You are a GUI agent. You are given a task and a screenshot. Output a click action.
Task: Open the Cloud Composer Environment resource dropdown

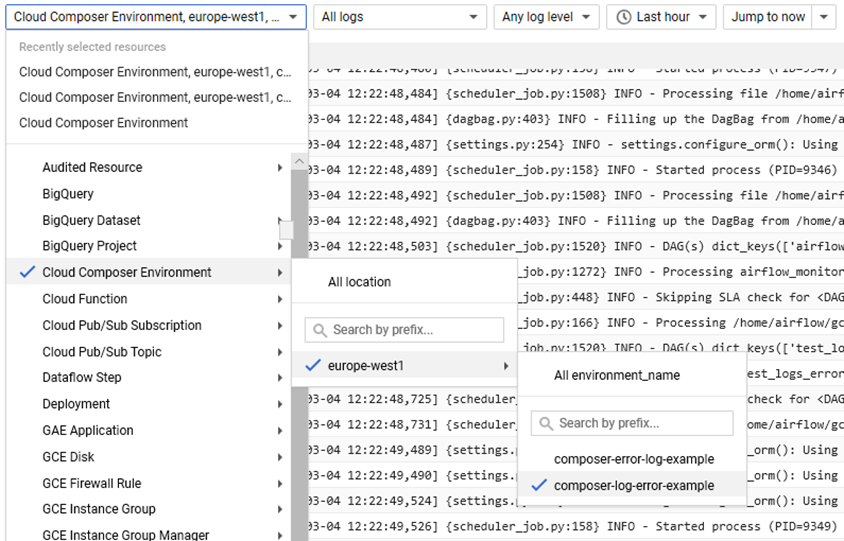(156, 17)
